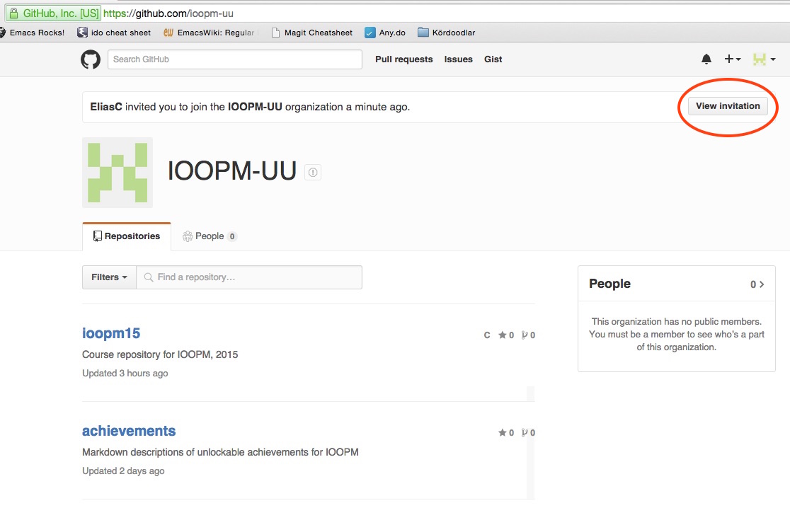Click the organization info icon beside IOOPM-UU
Viewport: 790px width, 532px height.
tap(313, 172)
